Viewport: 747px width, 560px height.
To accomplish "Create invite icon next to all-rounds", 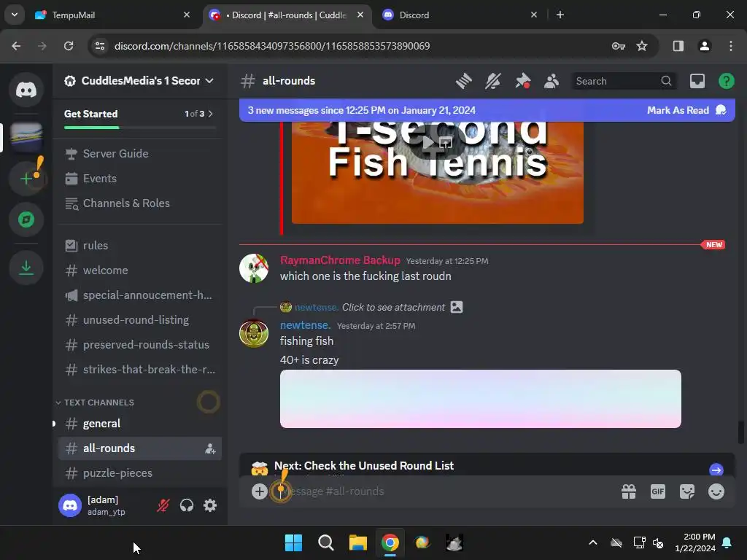I will pos(210,448).
